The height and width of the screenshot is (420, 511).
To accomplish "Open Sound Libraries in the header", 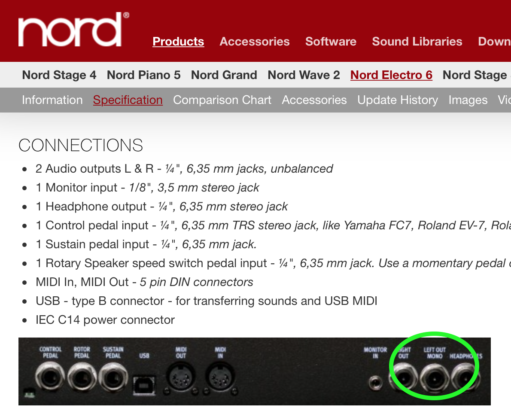I will [x=417, y=41].
